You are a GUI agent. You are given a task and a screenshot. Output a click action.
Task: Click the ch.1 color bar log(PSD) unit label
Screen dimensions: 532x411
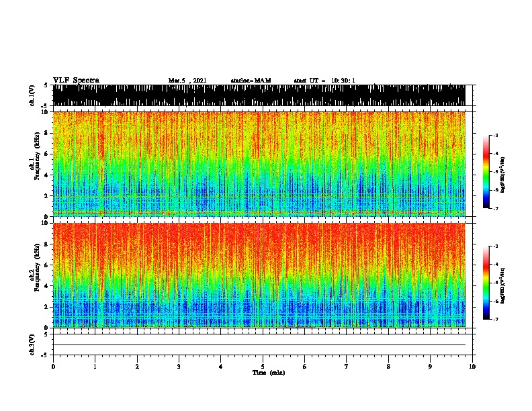click(502, 175)
